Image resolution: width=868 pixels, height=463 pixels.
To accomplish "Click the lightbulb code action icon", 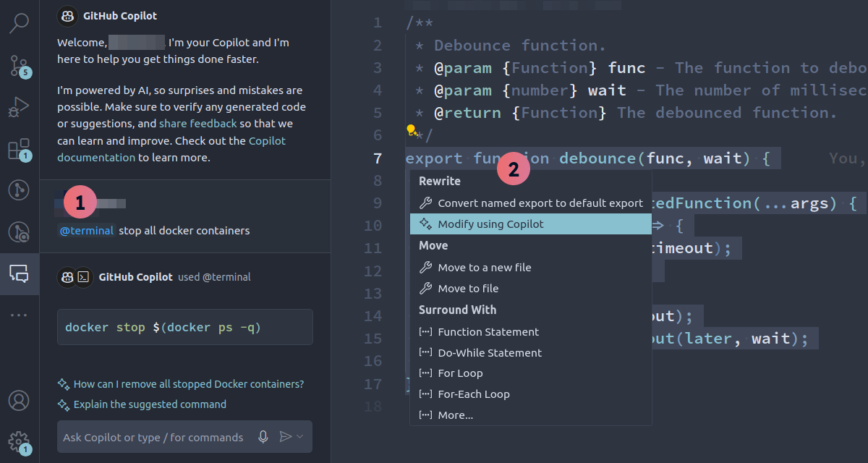I will (411, 130).
